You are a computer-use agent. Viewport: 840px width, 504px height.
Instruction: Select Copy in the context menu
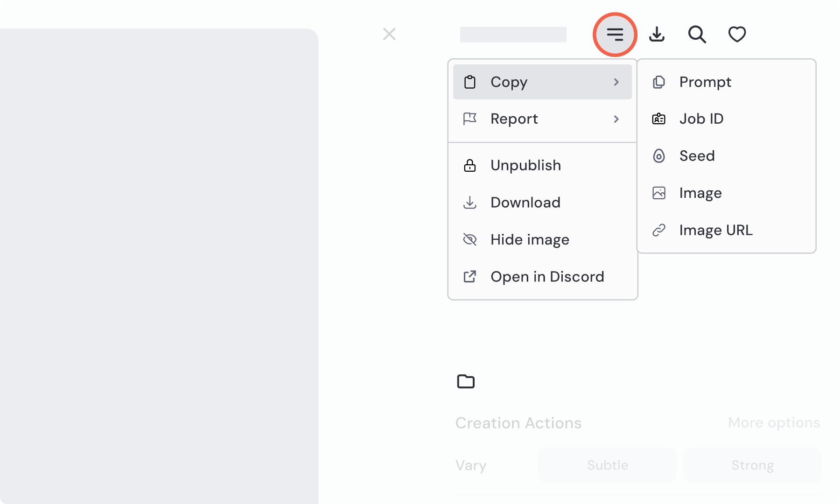tap(509, 82)
